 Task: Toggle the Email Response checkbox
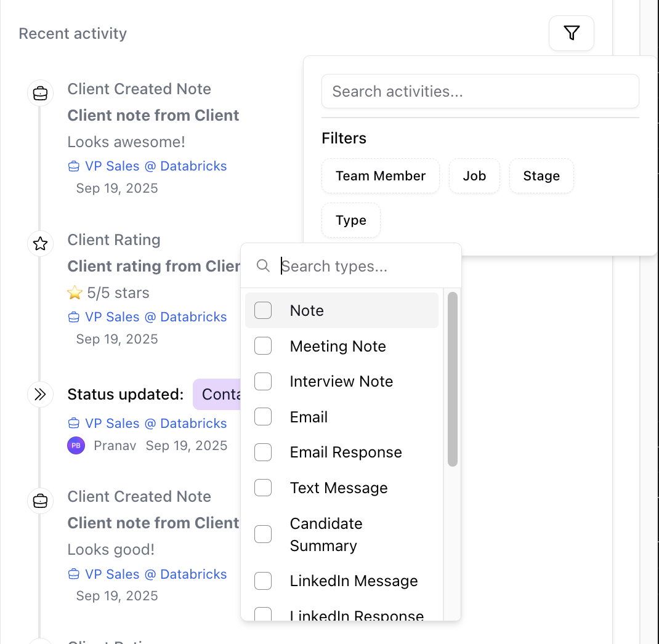[x=263, y=452]
